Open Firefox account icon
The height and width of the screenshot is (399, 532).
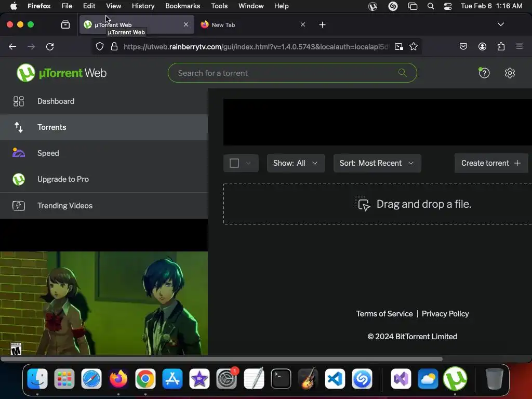pos(482,46)
